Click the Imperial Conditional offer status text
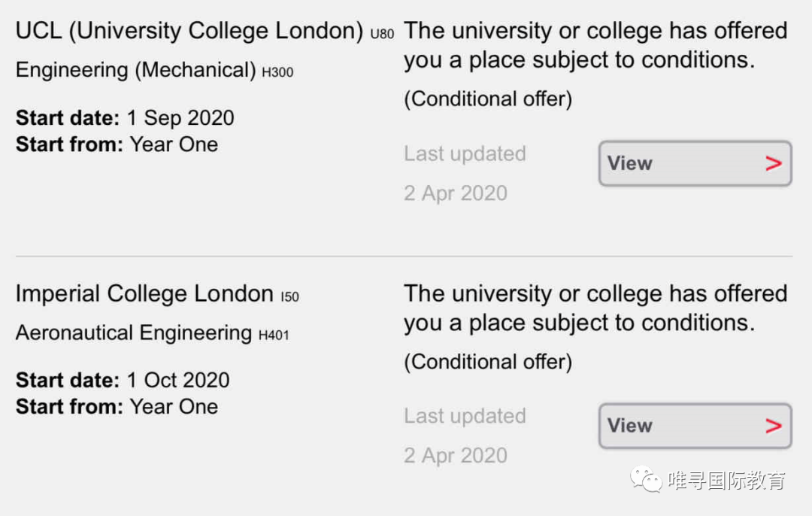812x516 pixels. coord(488,362)
